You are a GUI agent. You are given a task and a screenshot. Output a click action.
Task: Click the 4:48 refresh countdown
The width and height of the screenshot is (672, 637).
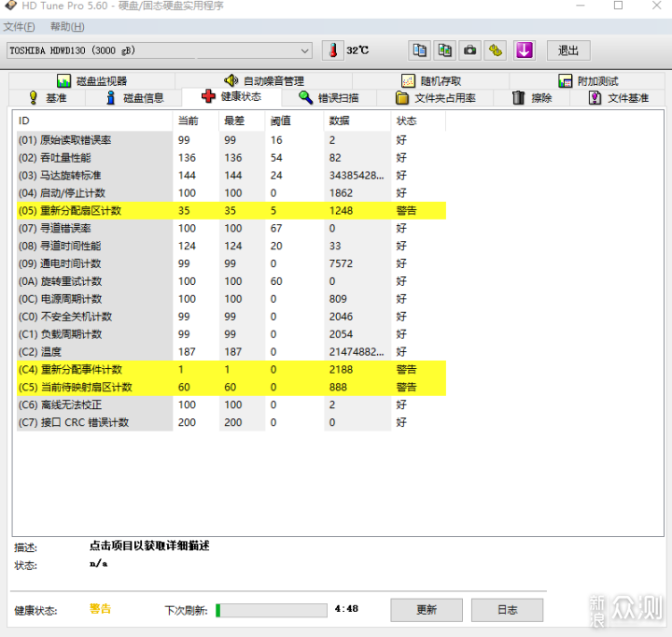click(346, 609)
